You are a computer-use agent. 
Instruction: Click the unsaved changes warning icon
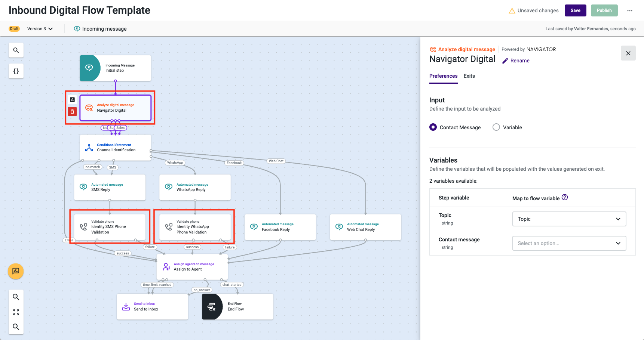[512, 11]
